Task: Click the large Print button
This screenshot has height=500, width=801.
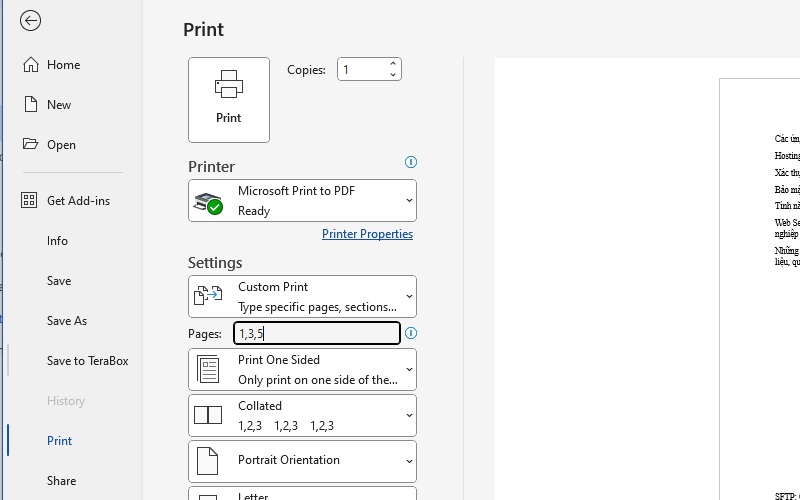Action: 229,100
